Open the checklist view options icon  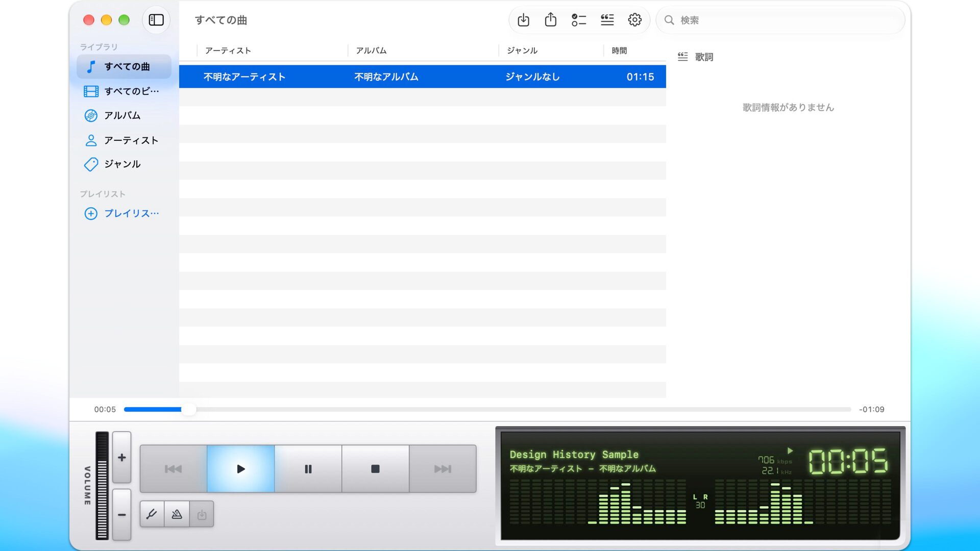click(578, 20)
